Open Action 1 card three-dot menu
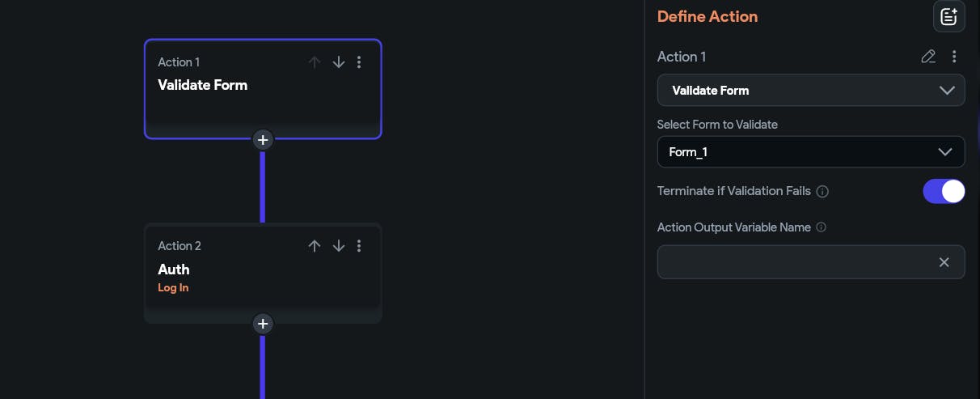 pyautogui.click(x=359, y=62)
